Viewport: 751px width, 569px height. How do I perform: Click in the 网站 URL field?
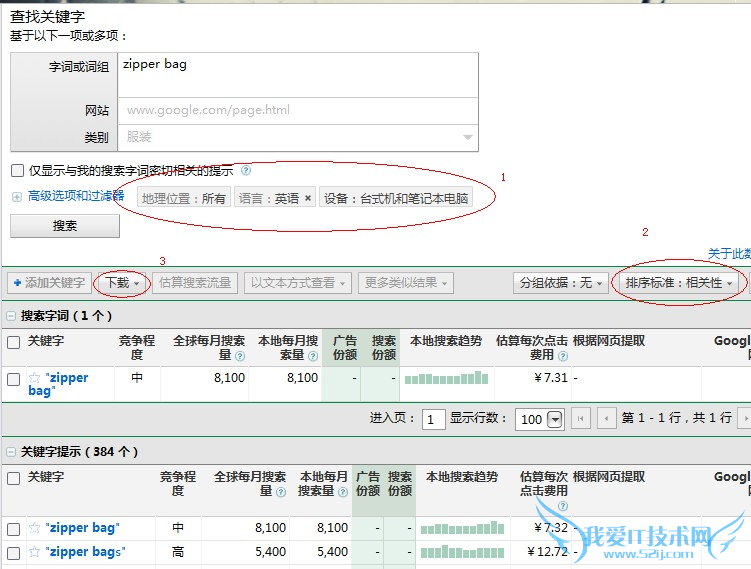click(x=298, y=111)
